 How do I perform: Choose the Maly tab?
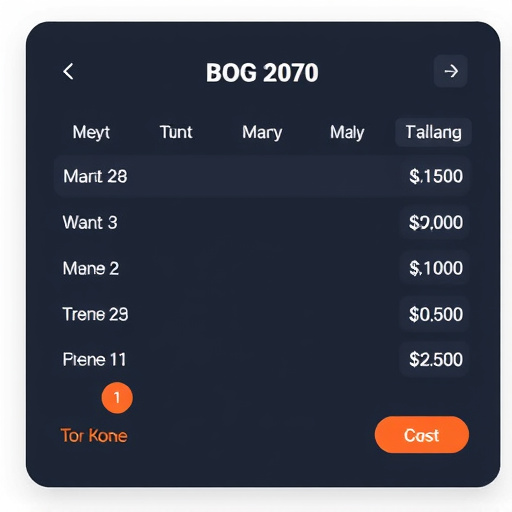click(x=347, y=132)
